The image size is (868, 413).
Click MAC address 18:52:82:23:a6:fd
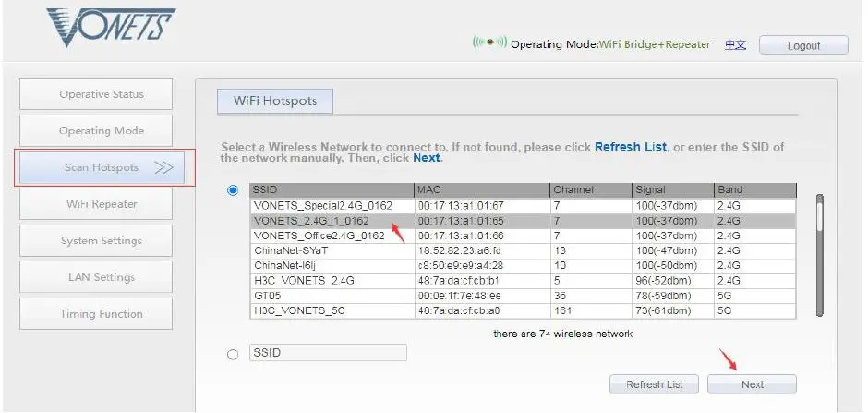tap(460, 250)
